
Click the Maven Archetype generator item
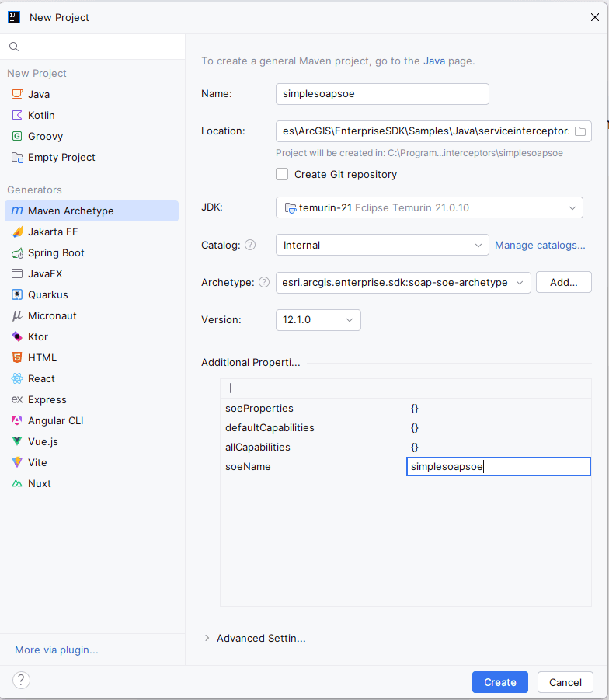point(92,211)
